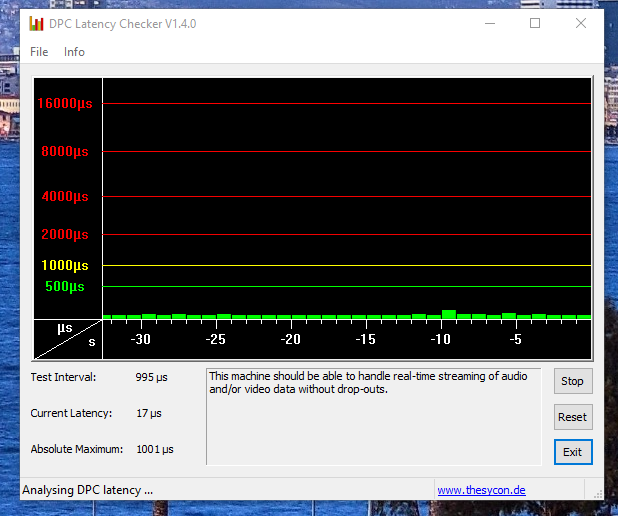Open the Info menu

74,52
